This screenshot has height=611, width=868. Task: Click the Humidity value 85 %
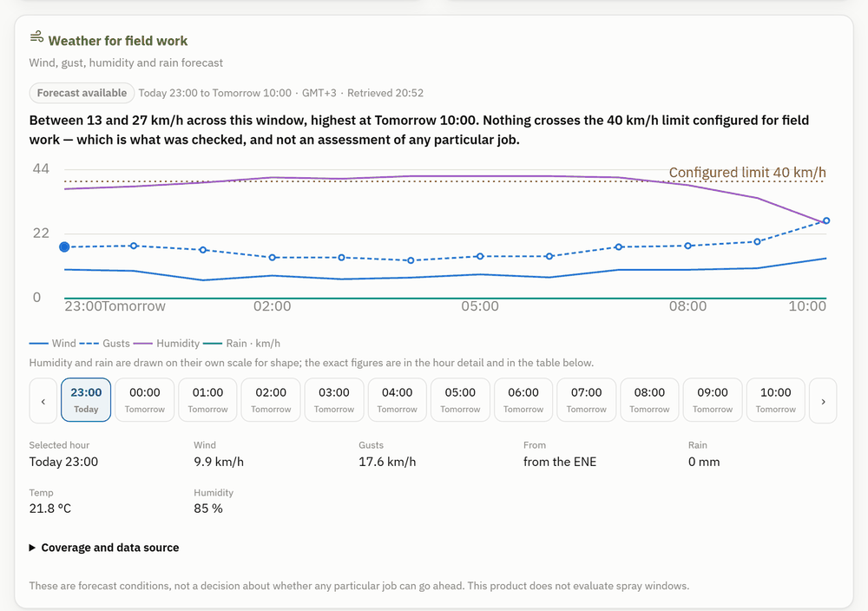(208, 508)
